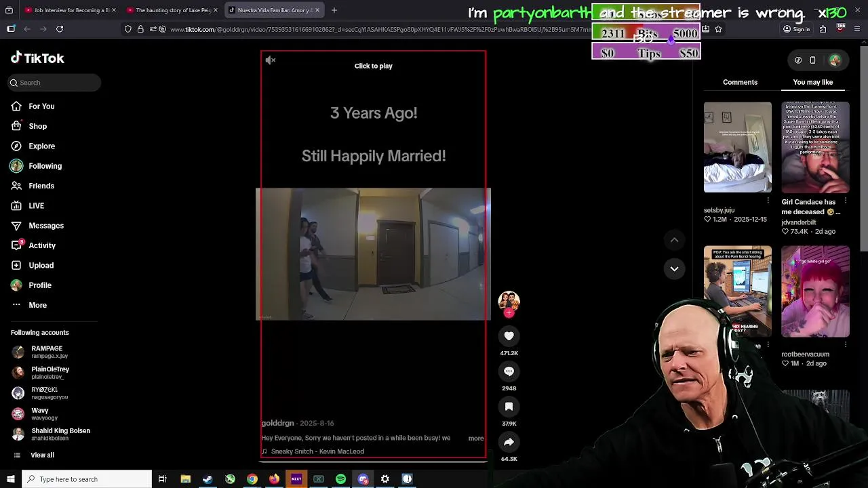Screen dimensions: 868x488
Task: Click the Windows taskbar search box
Action: tap(87, 479)
